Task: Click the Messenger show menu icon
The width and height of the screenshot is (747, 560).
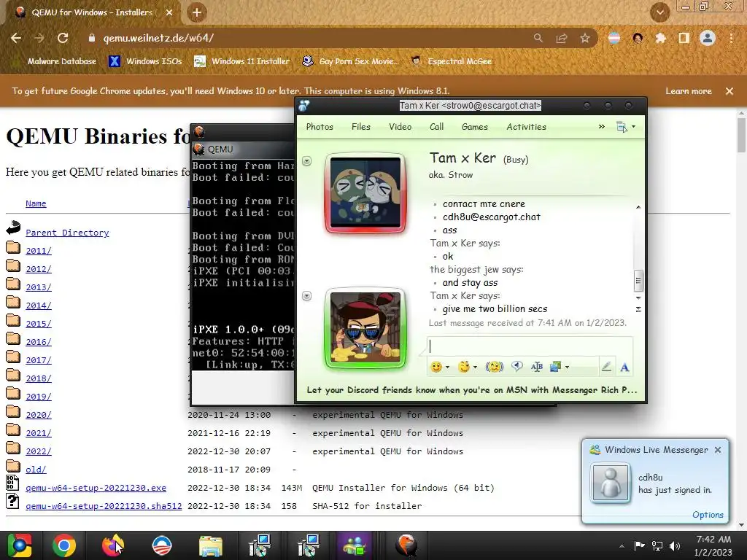Action: (x=622, y=127)
